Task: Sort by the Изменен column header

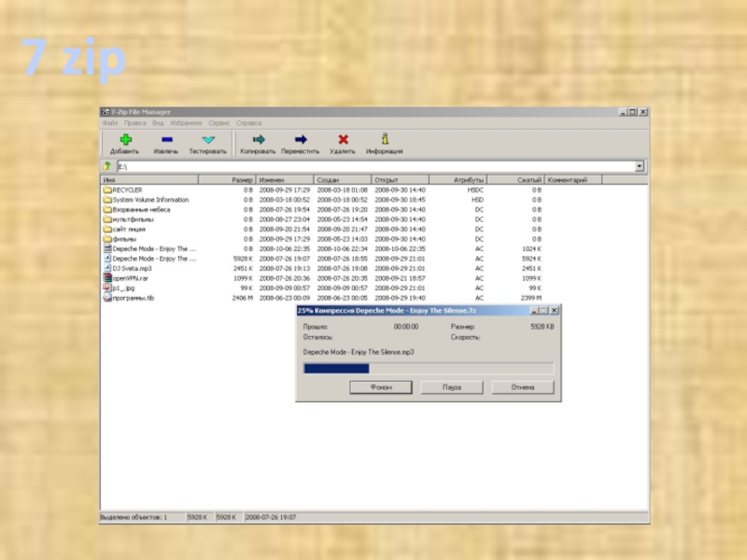Action: [285, 180]
